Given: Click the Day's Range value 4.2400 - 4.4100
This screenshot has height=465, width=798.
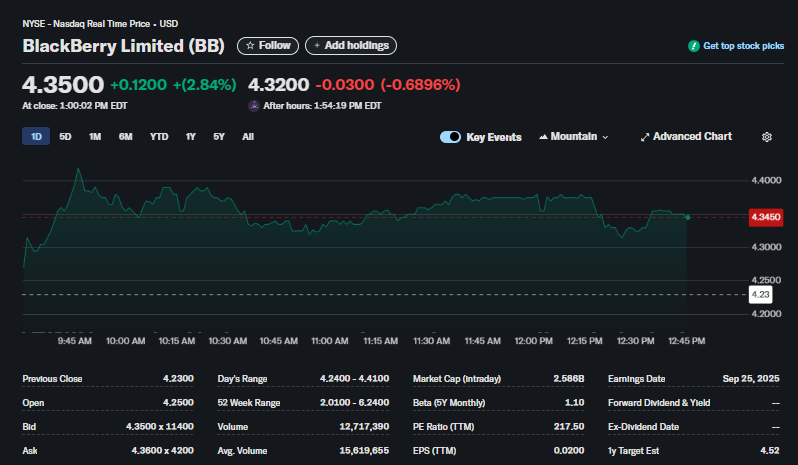Looking at the screenshot, I should tap(354, 379).
